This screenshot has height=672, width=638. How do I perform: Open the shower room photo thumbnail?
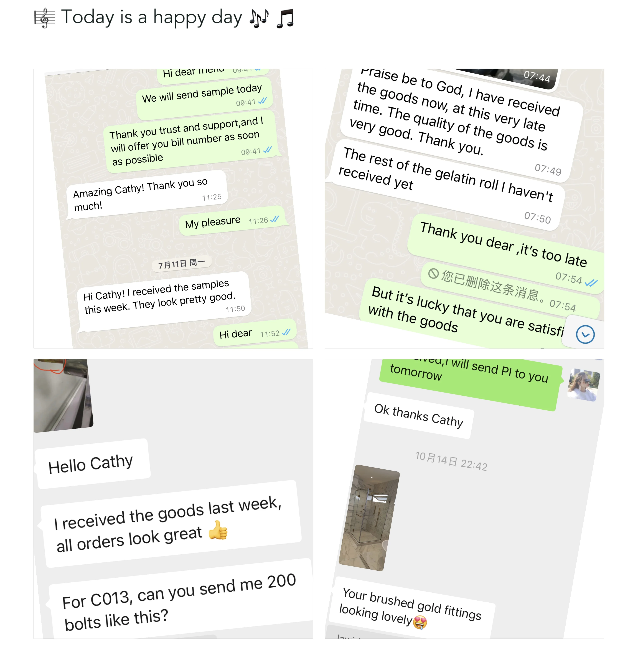[x=369, y=517]
